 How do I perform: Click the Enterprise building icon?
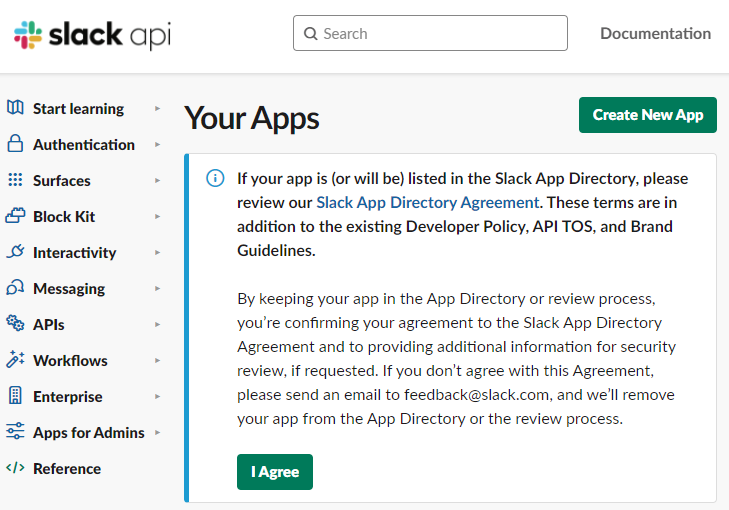click(15, 396)
